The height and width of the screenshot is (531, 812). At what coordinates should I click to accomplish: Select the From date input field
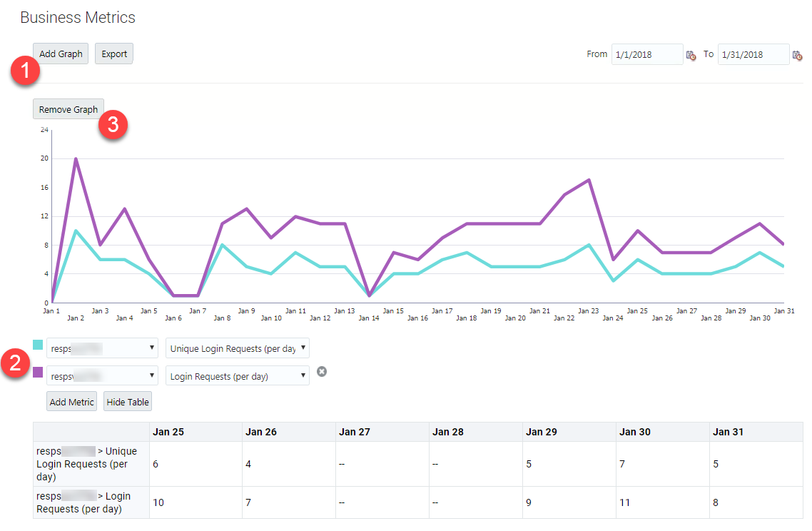(646, 54)
